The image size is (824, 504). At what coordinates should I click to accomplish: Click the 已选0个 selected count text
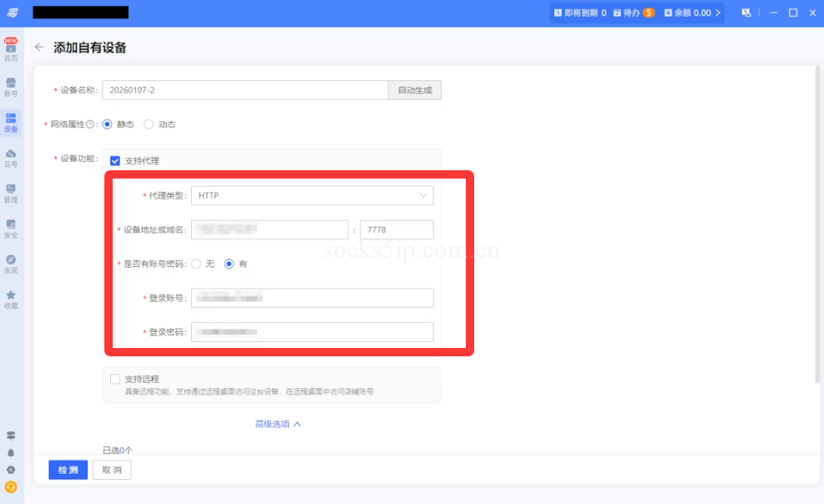click(x=118, y=450)
